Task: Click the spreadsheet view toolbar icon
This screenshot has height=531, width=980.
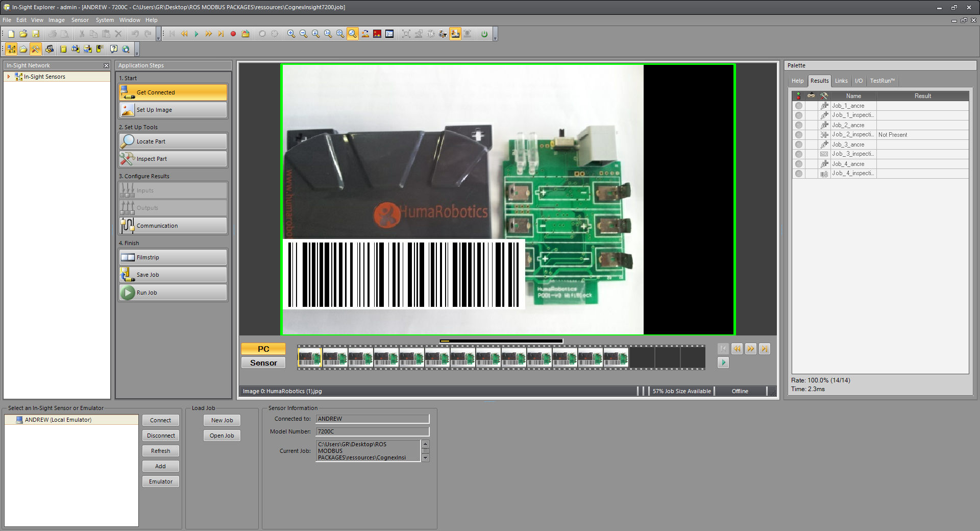Action: [x=389, y=34]
